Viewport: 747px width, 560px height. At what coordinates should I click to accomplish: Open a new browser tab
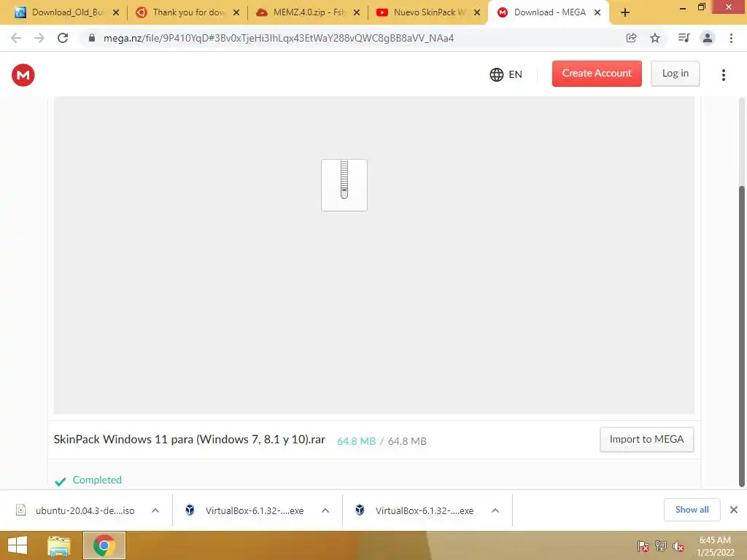click(x=625, y=13)
